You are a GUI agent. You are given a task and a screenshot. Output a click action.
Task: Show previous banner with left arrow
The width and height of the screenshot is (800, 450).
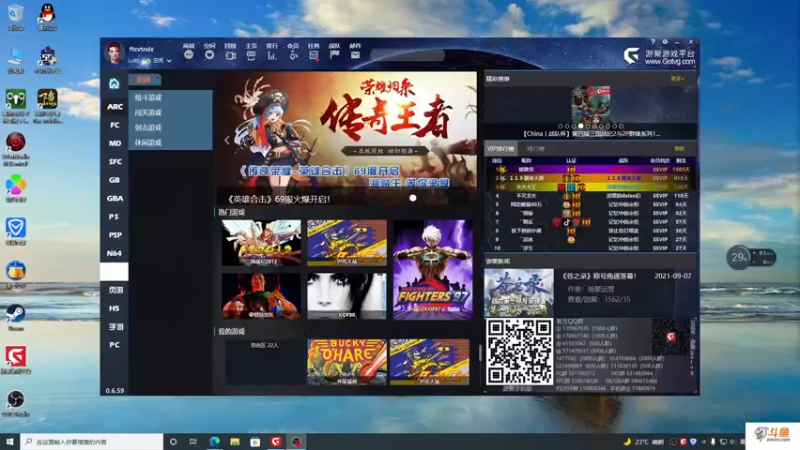point(227,141)
